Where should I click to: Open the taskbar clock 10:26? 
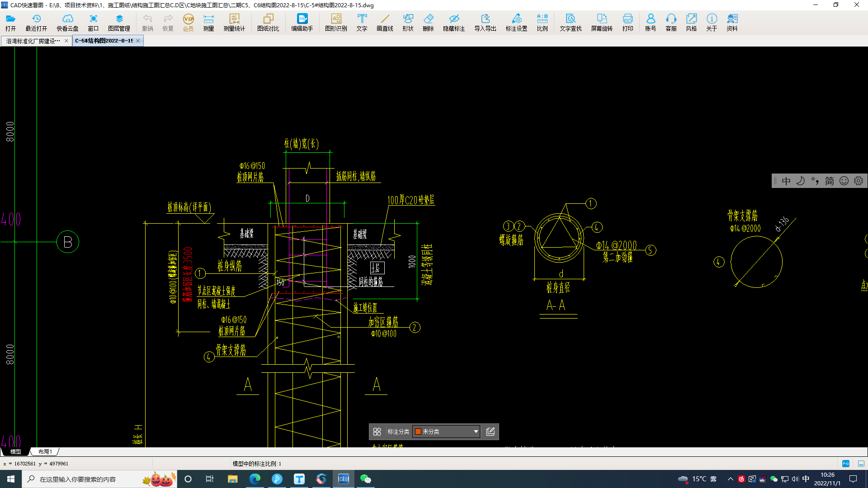point(827,479)
